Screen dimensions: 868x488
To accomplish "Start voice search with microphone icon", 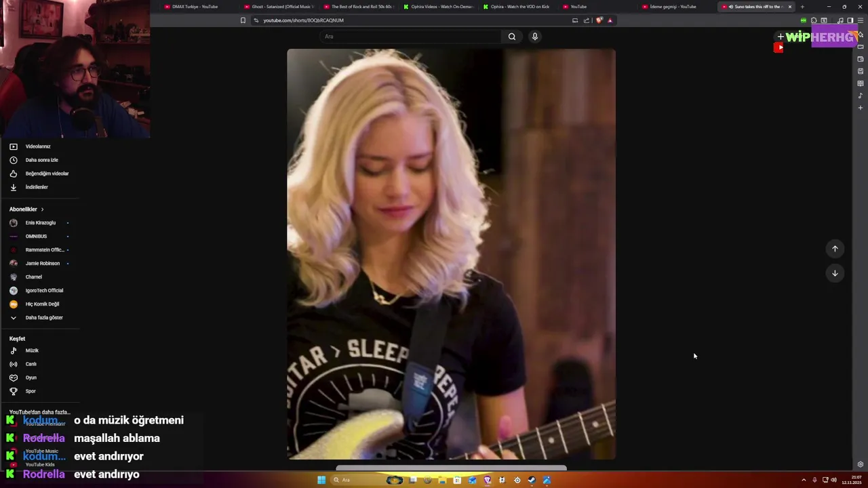I will pos(535,37).
